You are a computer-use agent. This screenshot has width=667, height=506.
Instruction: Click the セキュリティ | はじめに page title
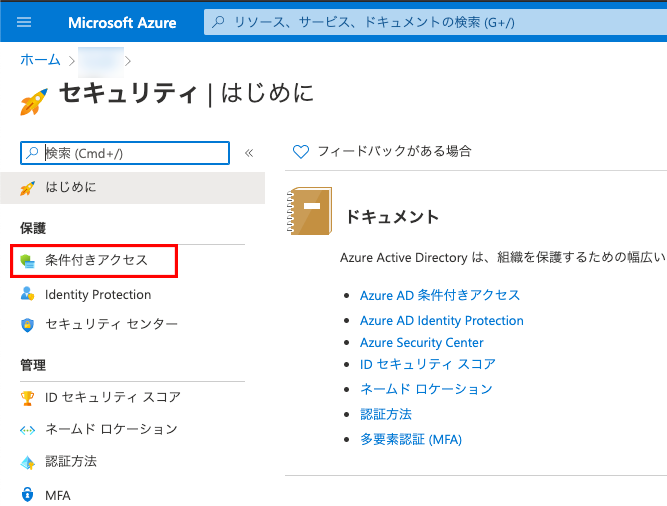186,93
